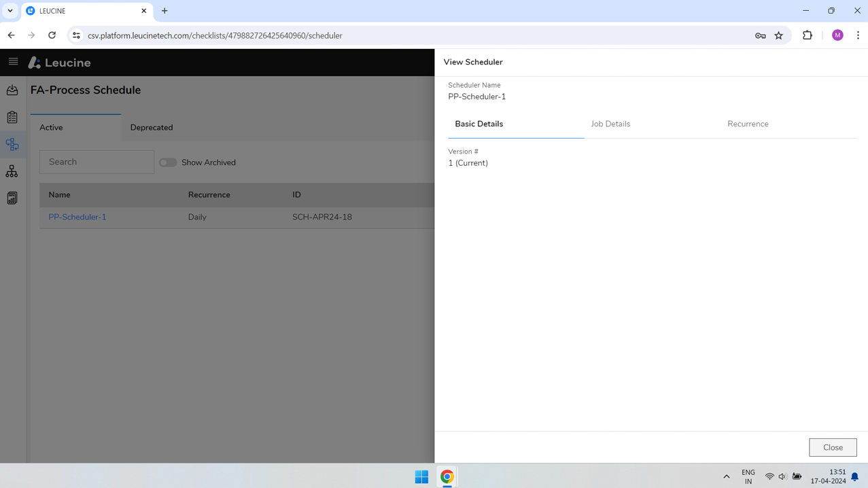The height and width of the screenshot is (488, 868).
Task: Click the Scheduler Name label
Action: (x=474, y=85)
